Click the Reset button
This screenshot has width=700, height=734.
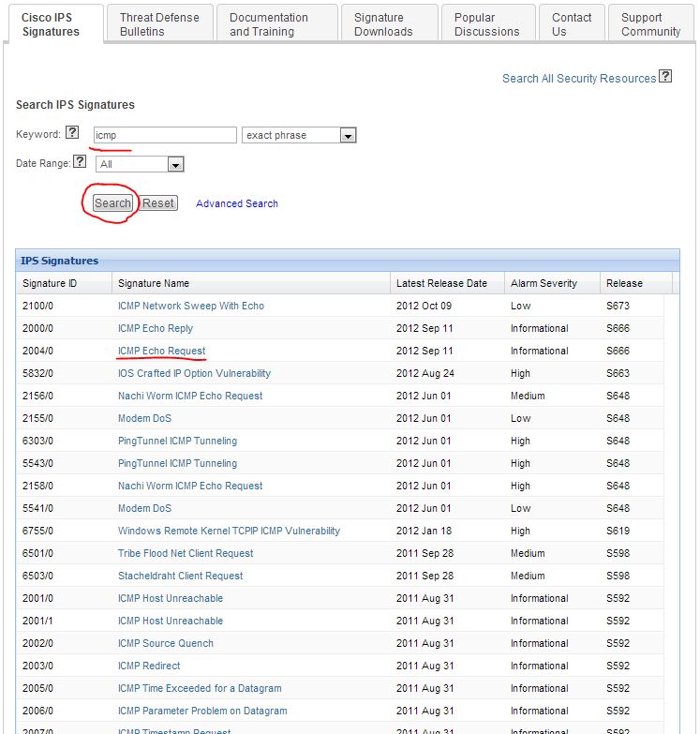(x=158, y=203)
